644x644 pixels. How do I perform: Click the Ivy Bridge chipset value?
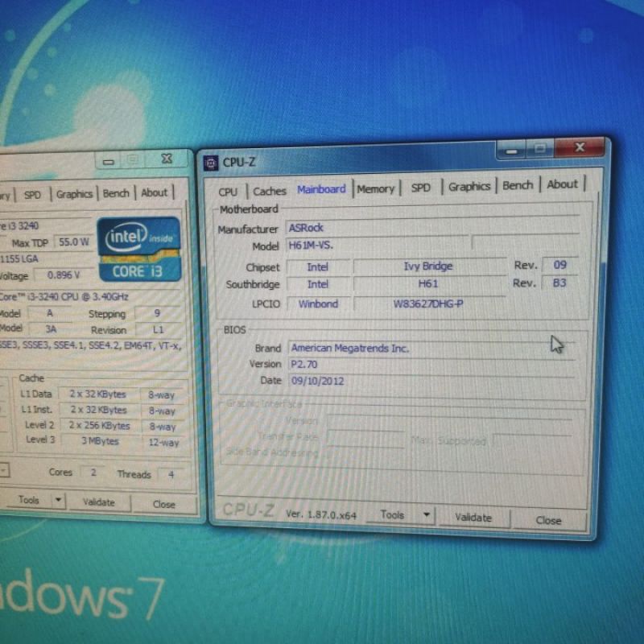point(428,266)
